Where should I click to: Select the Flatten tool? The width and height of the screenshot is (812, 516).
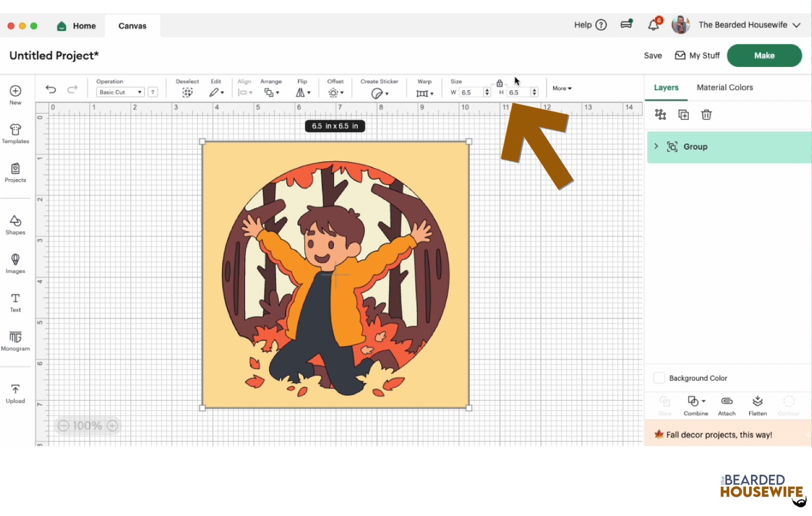point(758,403)
